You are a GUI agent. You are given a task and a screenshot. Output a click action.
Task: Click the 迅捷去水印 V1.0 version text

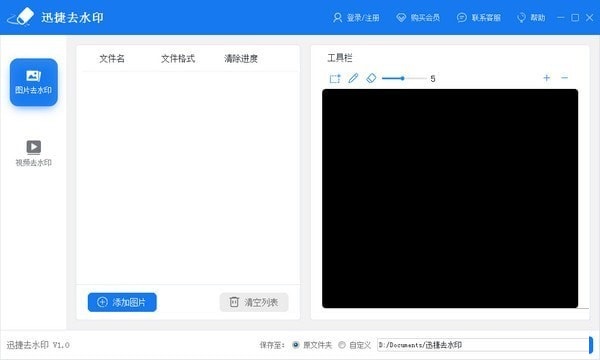tap(38, 345)
